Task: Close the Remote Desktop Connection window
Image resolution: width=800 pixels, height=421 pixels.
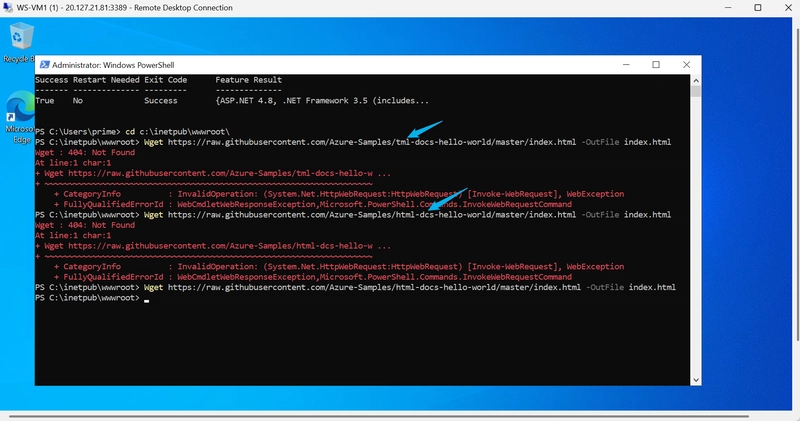Action: pyautogui.click(x=788, y=8)
